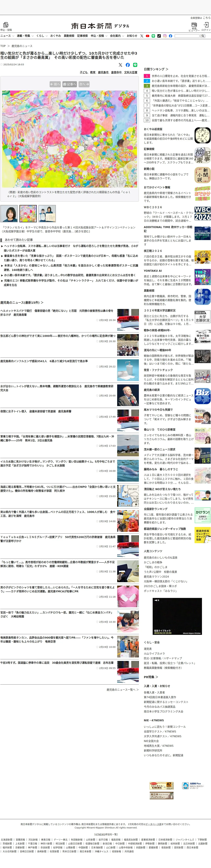
Task: Open the 紙面ビューアー newspaper viewer icon
Action: pyautogui.click(x=194, y=25)
